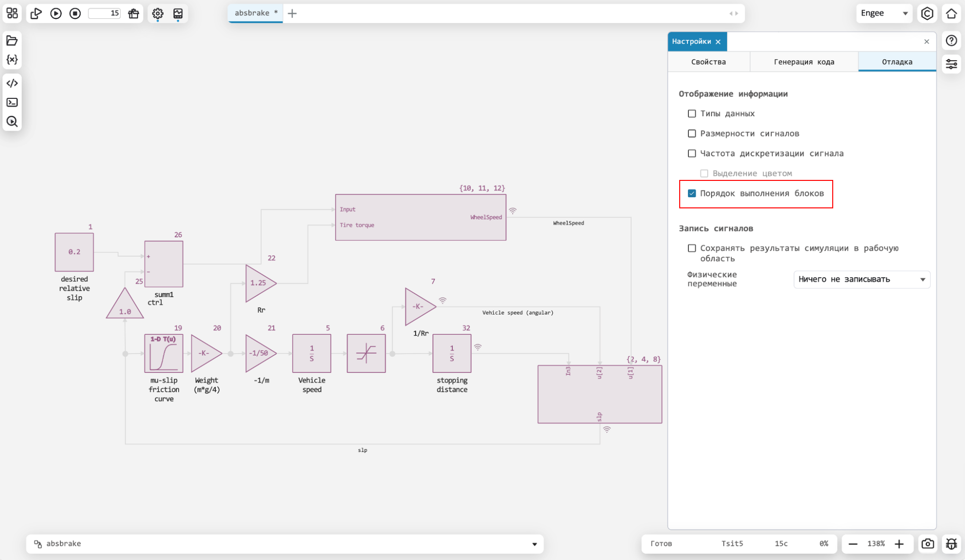Open the component library panel
965x560 pixels.
[x=12, y=14]
